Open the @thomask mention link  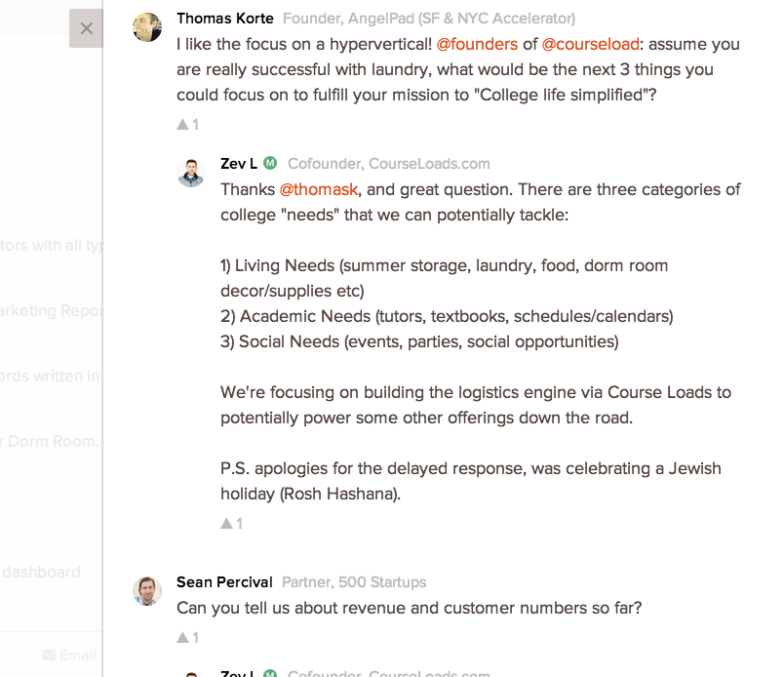click(318, 189)
